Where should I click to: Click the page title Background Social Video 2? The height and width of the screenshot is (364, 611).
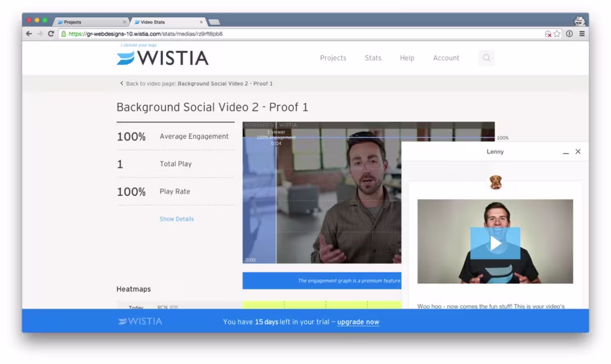coord(213,107)
